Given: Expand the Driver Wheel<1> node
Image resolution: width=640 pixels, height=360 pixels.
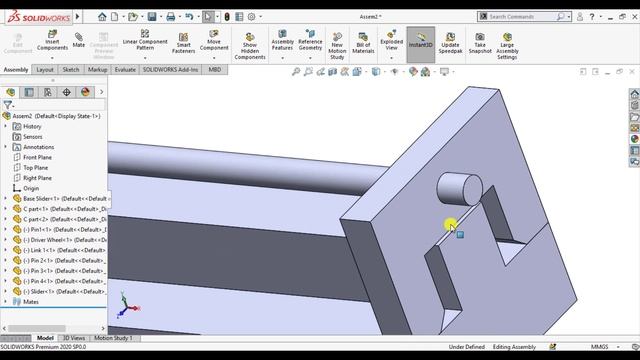Looking at the screenshot, I should (x=5, y=240).
